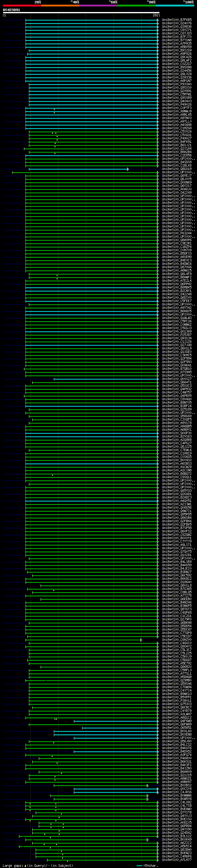The image size is (197, 868).
Task: Select the UniRef100_B9SU88 label
Action: point(177,67)
